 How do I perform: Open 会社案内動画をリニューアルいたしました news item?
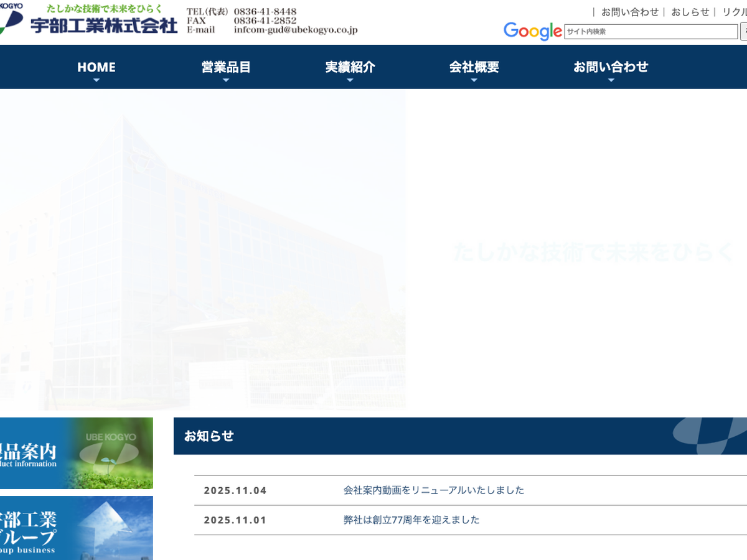(x=434, y=490)
